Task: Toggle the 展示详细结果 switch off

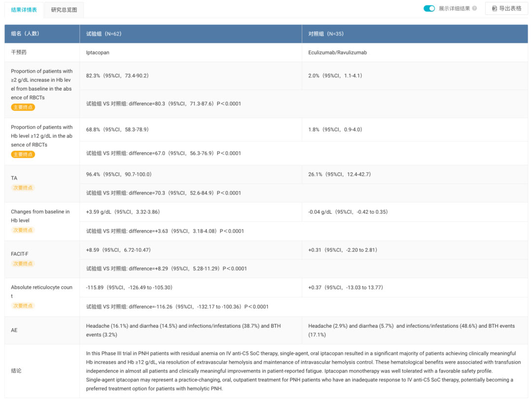Action: point(429,8)
